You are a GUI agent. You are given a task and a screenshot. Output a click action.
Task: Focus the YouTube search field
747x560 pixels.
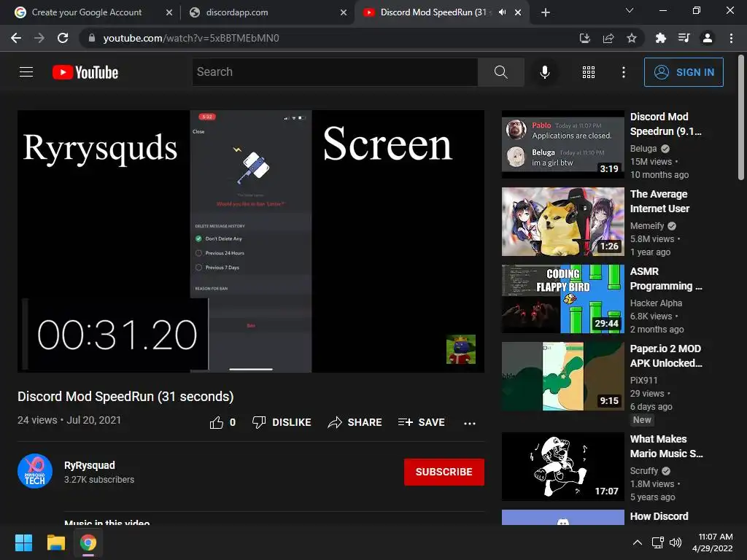point(335,72)
